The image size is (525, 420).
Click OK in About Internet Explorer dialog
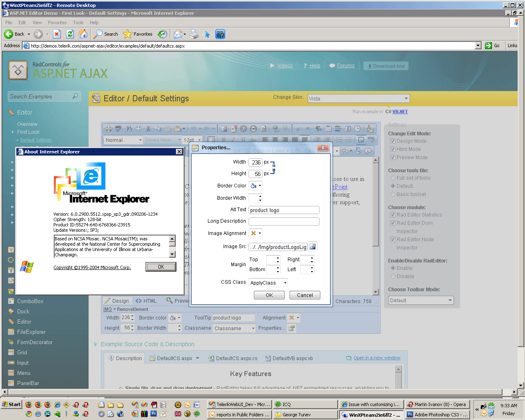pyautogui.click(x=161, y=267)
